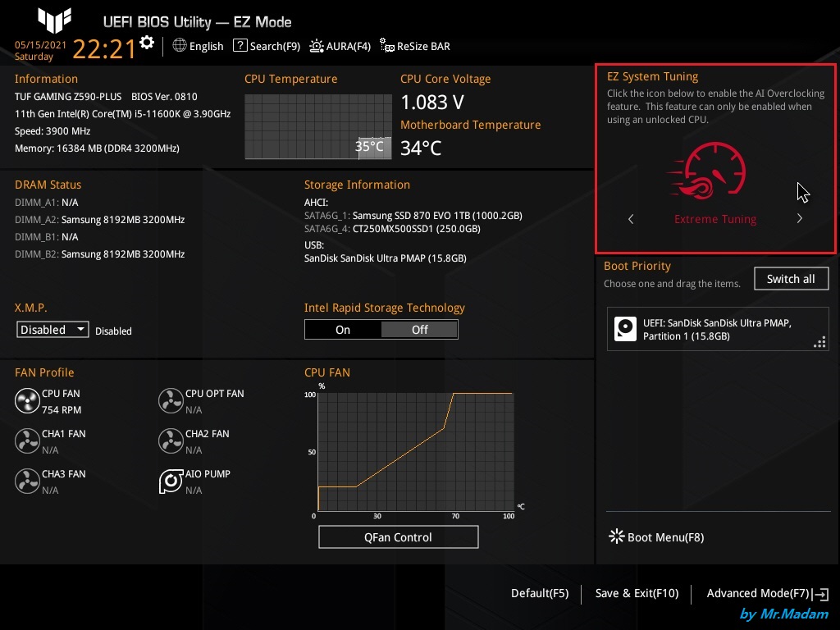840x630 pixels.
Task: Grab drag handle on SanDisk boot item
Action: (x=819, y=342)
